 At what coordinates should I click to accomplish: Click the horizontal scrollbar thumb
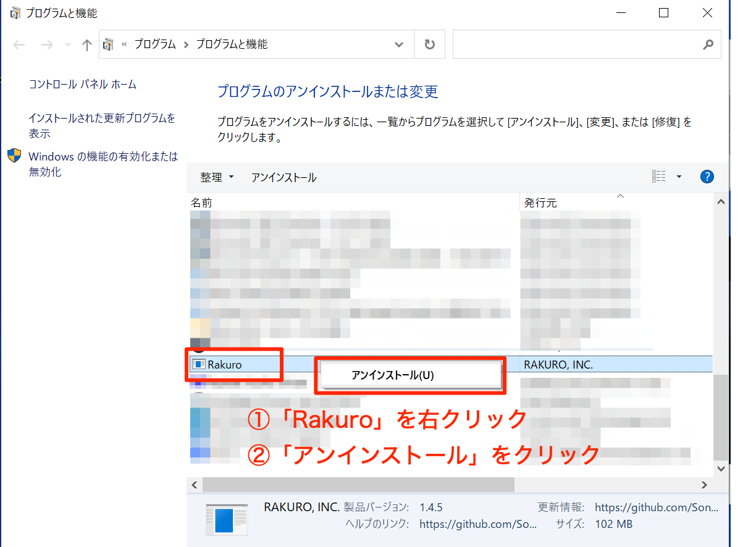[358, 484]
